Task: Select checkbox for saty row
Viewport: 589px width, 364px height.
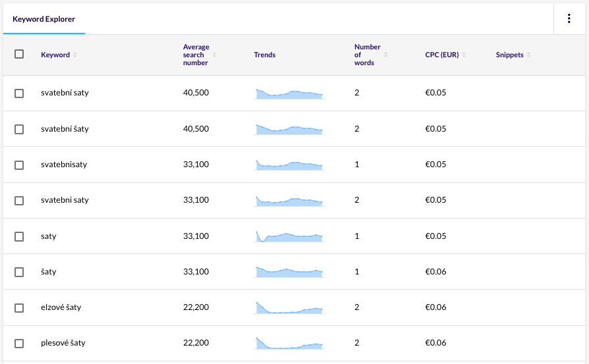Action: coord(19,236)
